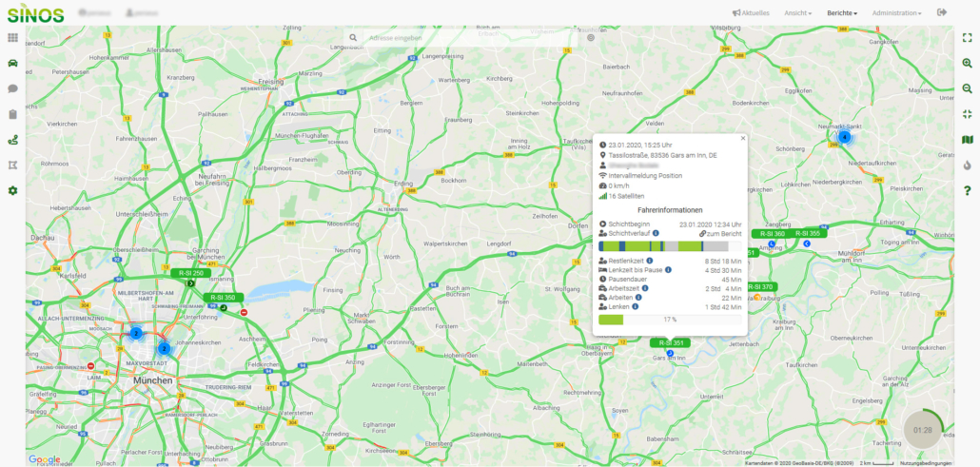Close the vehicle info popup
Screen dimensions: 980x467
pyautogui.click(x=742, y=139)
